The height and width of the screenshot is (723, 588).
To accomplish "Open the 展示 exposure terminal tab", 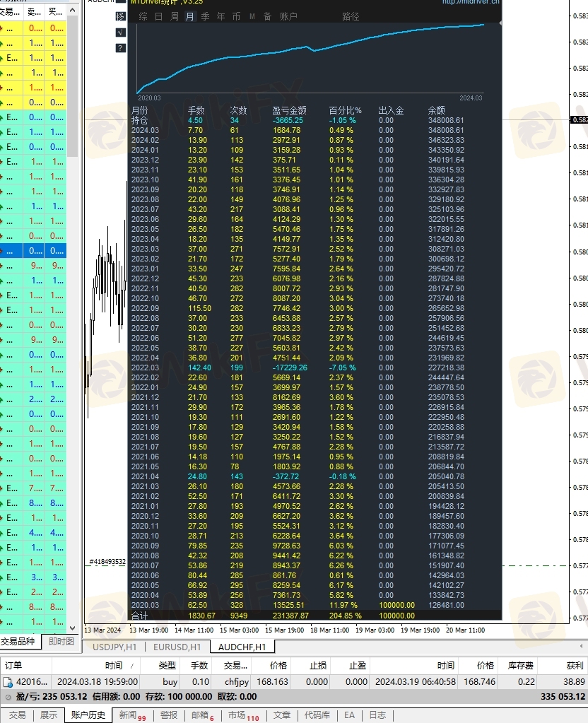I will (x=49, y=715).
